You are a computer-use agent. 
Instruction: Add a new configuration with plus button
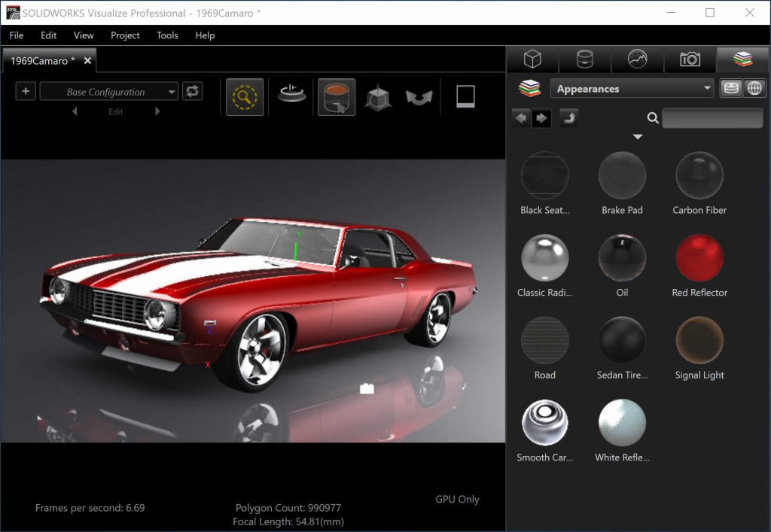pos(26,91)
